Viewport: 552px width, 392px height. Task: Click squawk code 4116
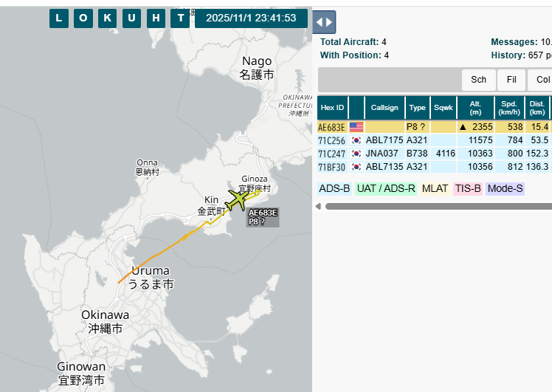point(446,154)
